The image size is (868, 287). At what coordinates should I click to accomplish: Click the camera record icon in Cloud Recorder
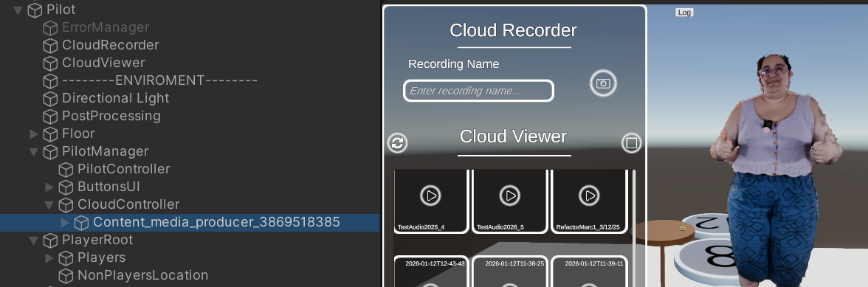coord(603,83)
